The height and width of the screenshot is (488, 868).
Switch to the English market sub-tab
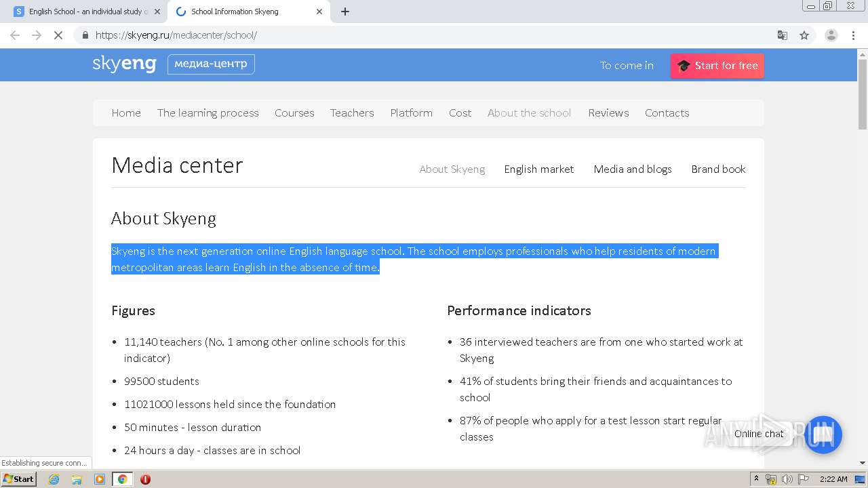539,169
